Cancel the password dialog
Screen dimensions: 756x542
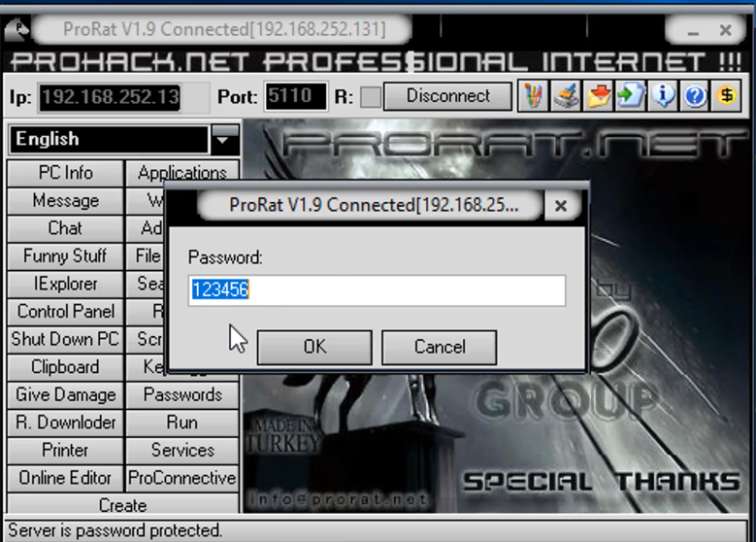tap(440, 347)
